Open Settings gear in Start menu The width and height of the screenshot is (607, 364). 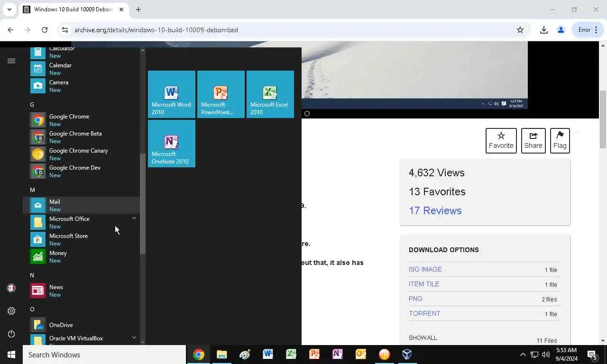(x=11, y=311)
